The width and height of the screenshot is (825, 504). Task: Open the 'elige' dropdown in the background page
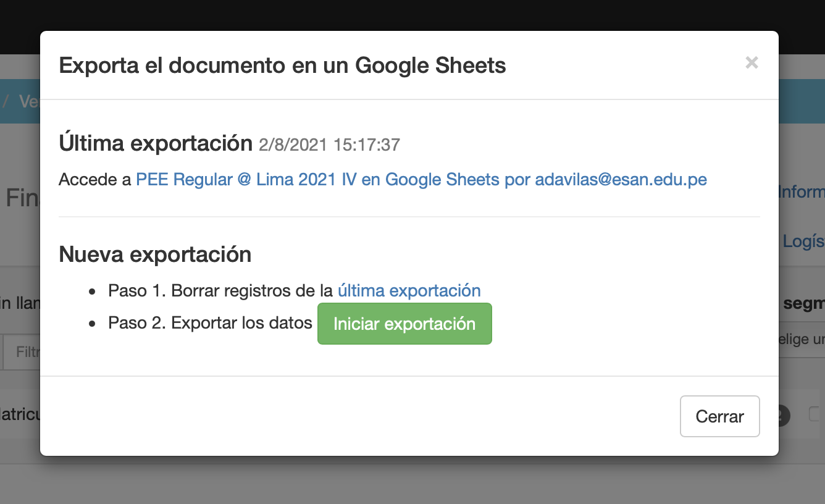pos(802,339)
